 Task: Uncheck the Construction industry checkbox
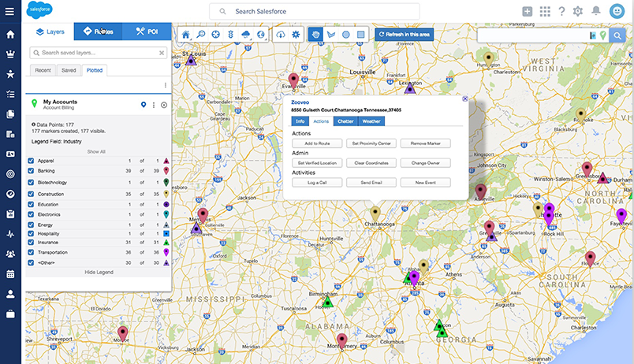click(31, 192)
